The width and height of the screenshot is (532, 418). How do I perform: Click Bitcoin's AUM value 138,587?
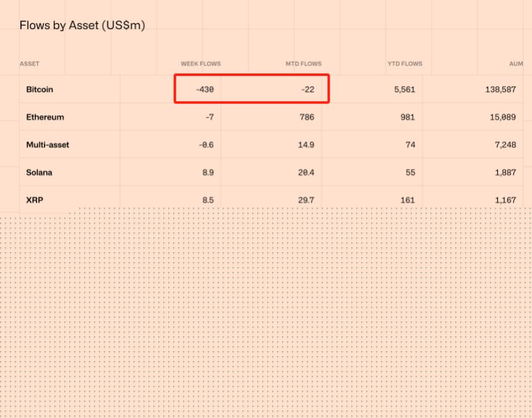click(500, 90)
